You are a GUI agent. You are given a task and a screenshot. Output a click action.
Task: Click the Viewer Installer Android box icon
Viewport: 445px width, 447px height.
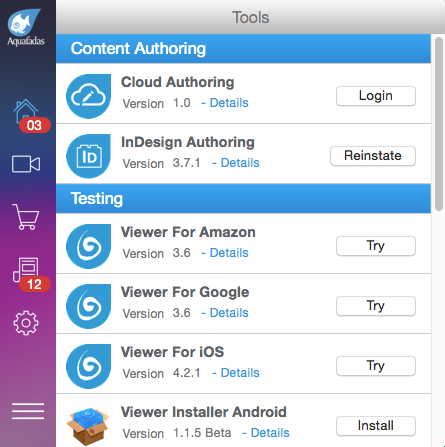coord(88,426)
